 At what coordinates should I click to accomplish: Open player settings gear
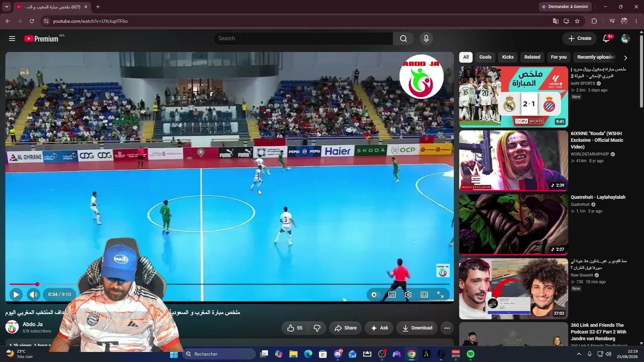tap(408, 295)
